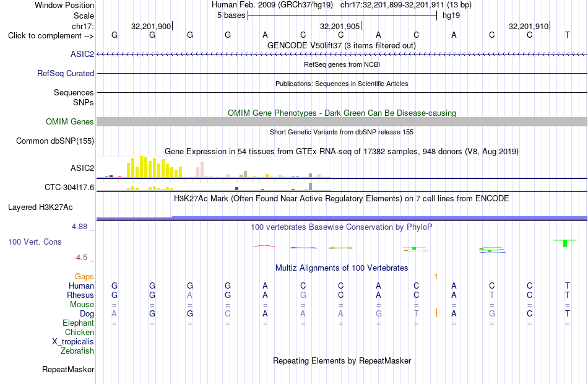The width and height of the screenshot is (588, 384).
Task: Open 'Publications: Sequences in Scientific Articles' title
Action: (x=342, y=84)
